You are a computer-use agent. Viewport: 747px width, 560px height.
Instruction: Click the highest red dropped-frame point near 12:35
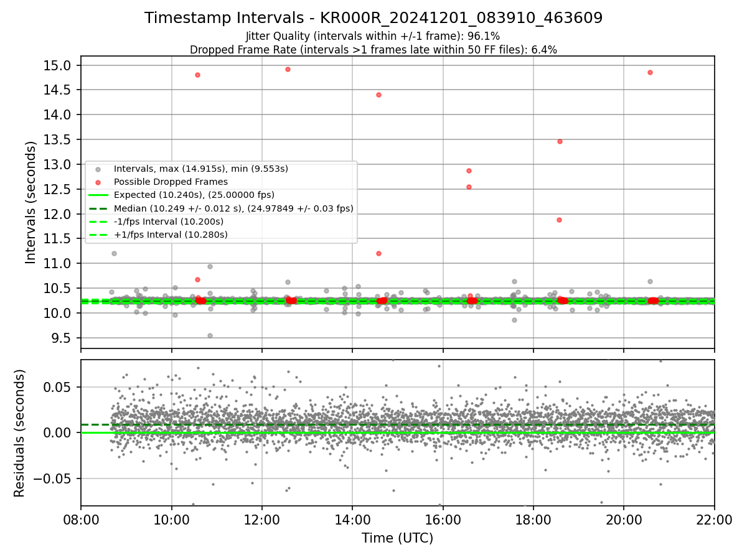288,69
